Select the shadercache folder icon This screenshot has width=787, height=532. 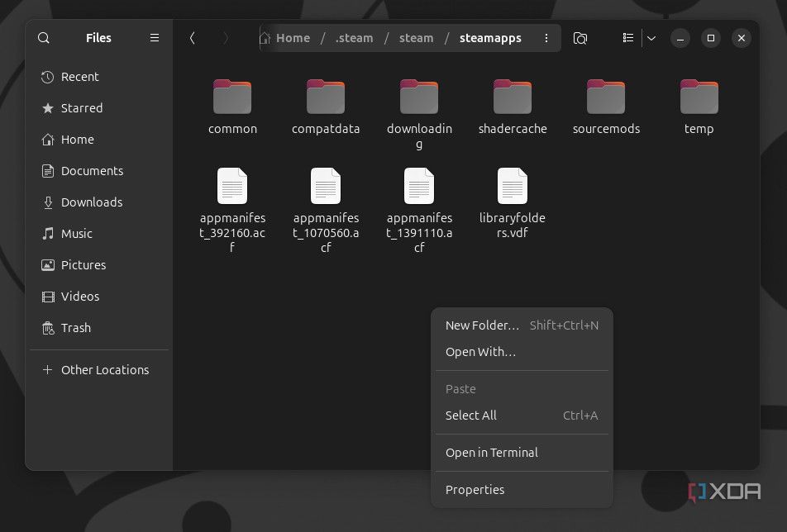point(513,97)
